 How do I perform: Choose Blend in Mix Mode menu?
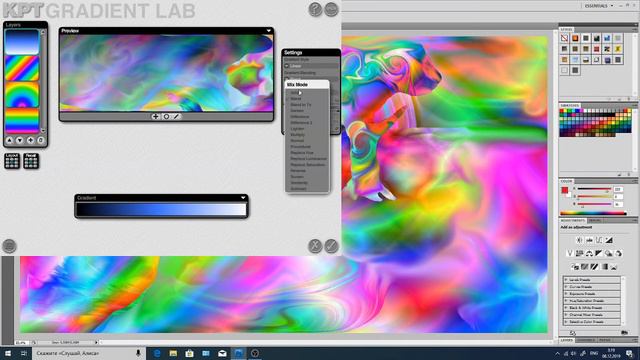[x=296, y=99]
